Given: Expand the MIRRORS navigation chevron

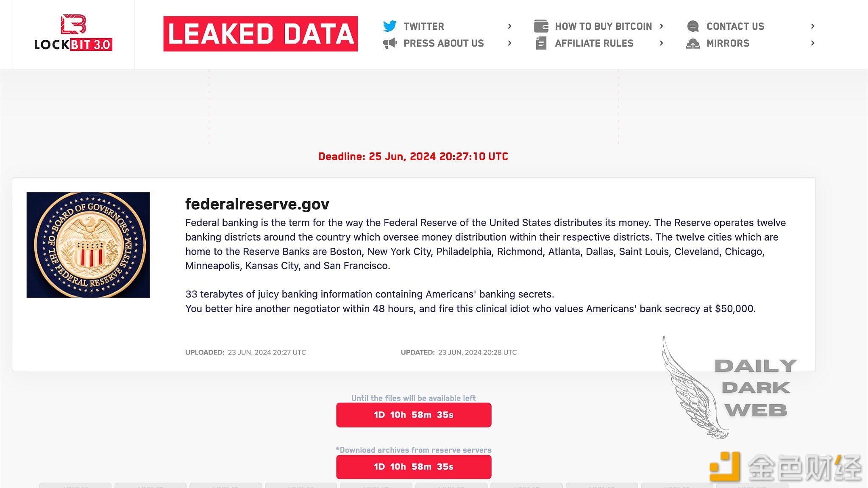Looking at the screenshot, I should click(x=812, y=44).
